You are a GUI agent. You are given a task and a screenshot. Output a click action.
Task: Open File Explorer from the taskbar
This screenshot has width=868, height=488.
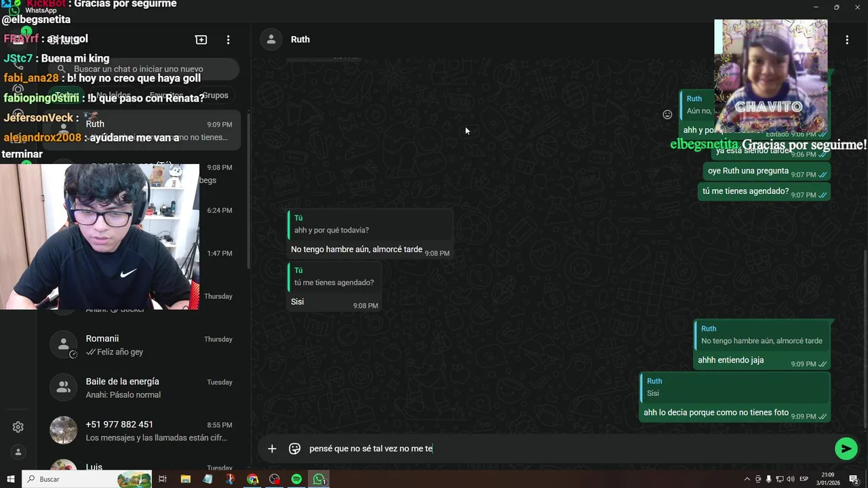click(x=185, y=479)
